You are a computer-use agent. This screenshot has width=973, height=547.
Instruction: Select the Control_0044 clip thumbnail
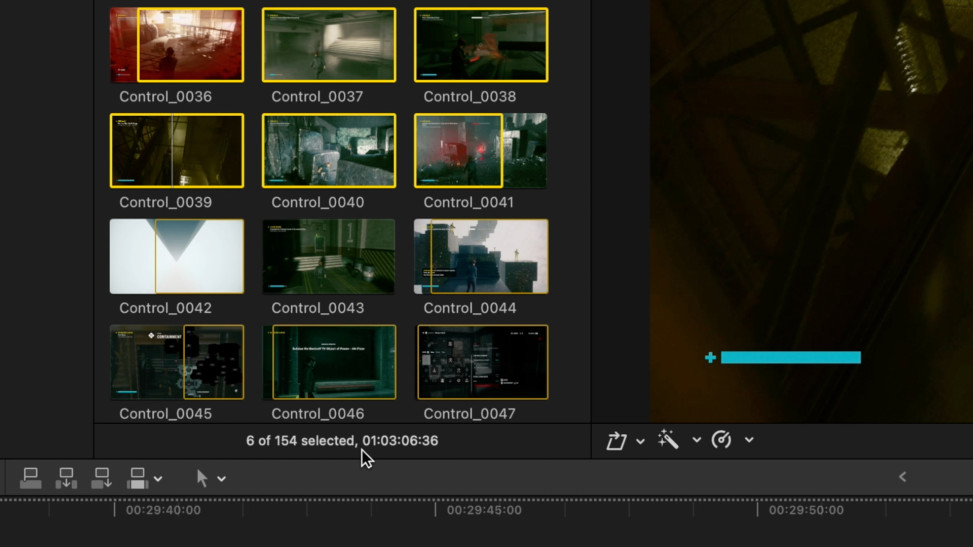coord(481,256)
